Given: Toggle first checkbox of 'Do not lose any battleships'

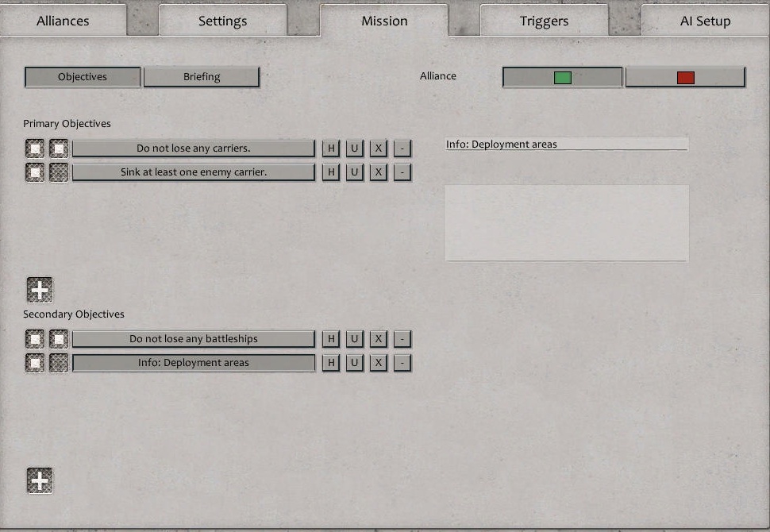Looking at the screenshot, I should pos(35,339).
